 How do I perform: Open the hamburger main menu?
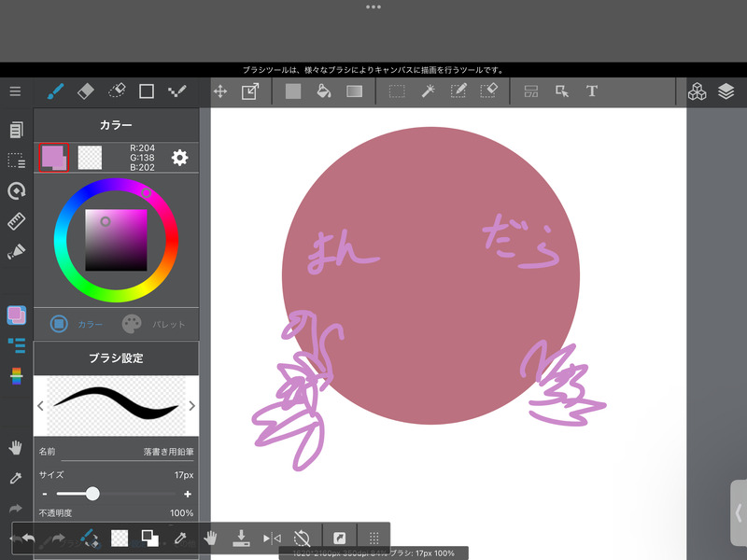(x=15, y=91)
